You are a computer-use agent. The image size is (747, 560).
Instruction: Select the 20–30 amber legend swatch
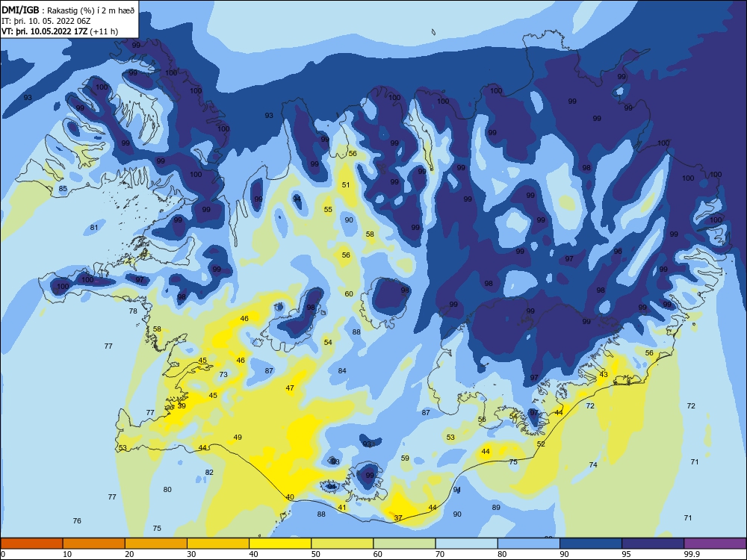pos(156,544)
